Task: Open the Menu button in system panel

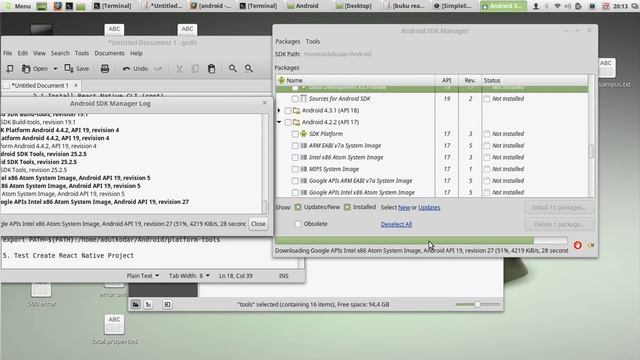Action: point(18,6)
